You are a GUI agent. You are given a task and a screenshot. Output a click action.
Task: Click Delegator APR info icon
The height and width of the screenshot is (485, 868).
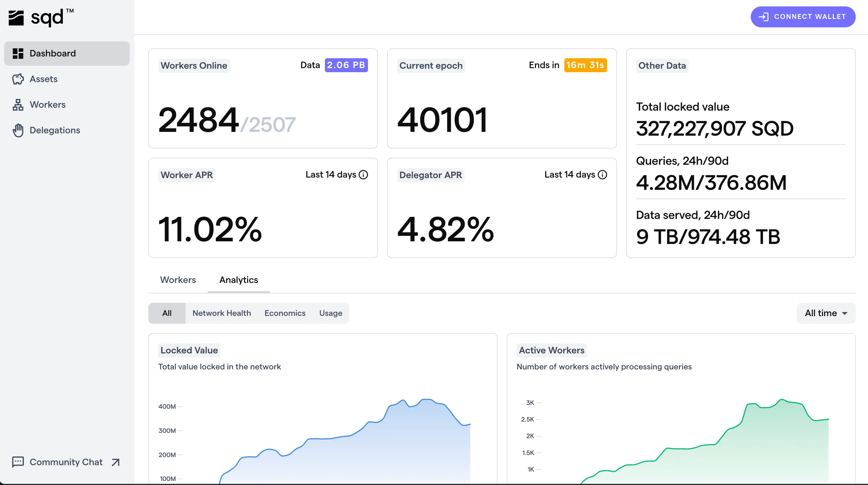pyautogui.click(x=602, y=175)
